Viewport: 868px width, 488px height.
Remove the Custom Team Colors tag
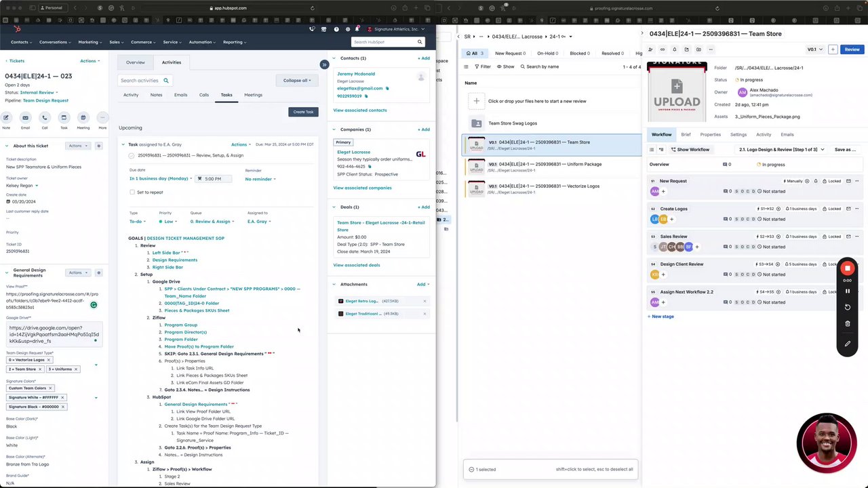coord(51,388)
